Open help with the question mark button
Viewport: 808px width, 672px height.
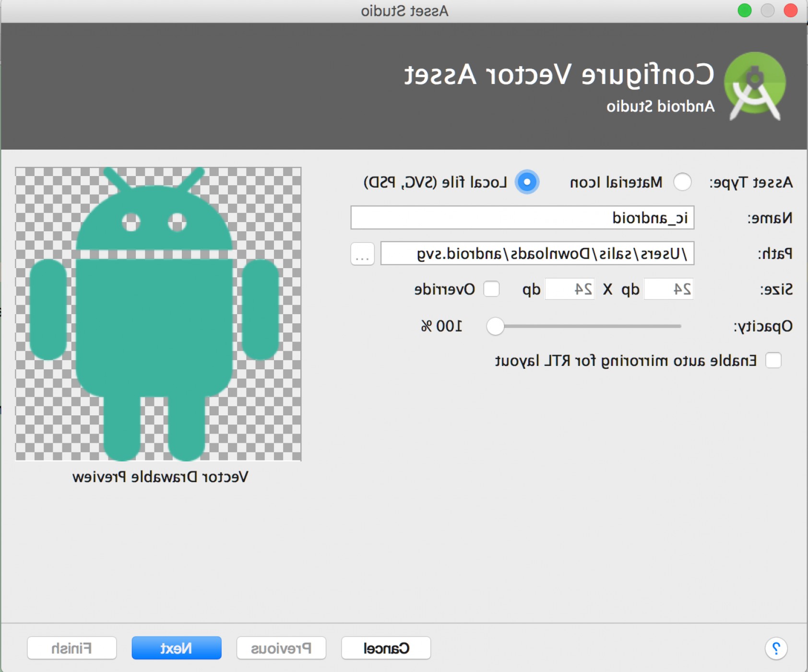tap(776, 648)
